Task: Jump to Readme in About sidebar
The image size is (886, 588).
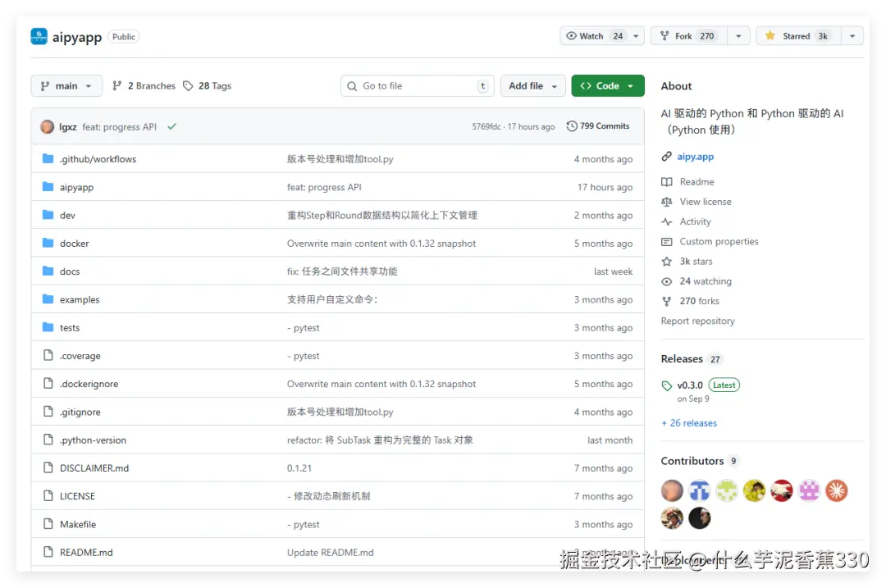Action: pos(696,182)
